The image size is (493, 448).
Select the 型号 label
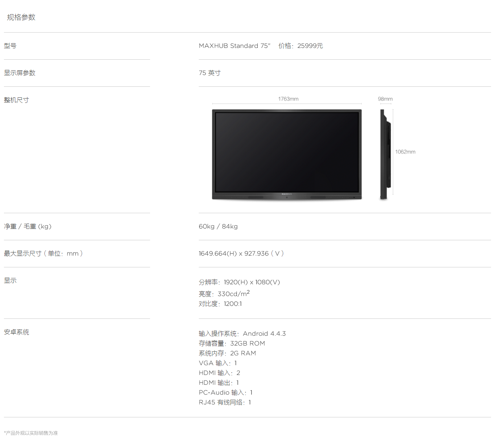pos(10,46)
